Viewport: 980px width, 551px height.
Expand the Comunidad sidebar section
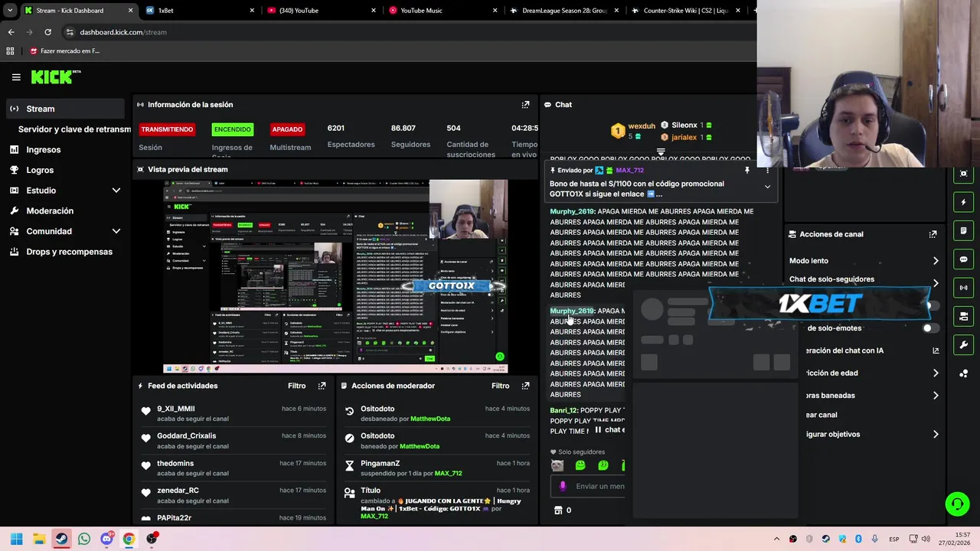116,231
